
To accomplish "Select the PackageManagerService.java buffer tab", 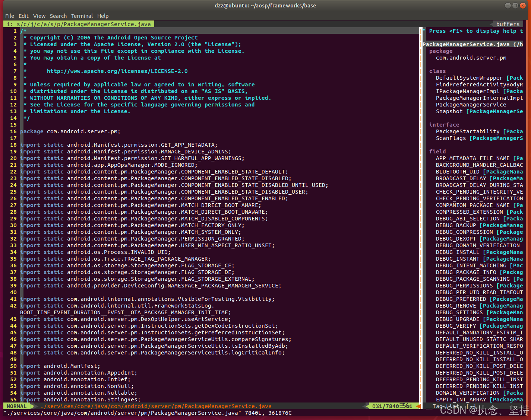I will pyautogui.click(x=79, y=24).
